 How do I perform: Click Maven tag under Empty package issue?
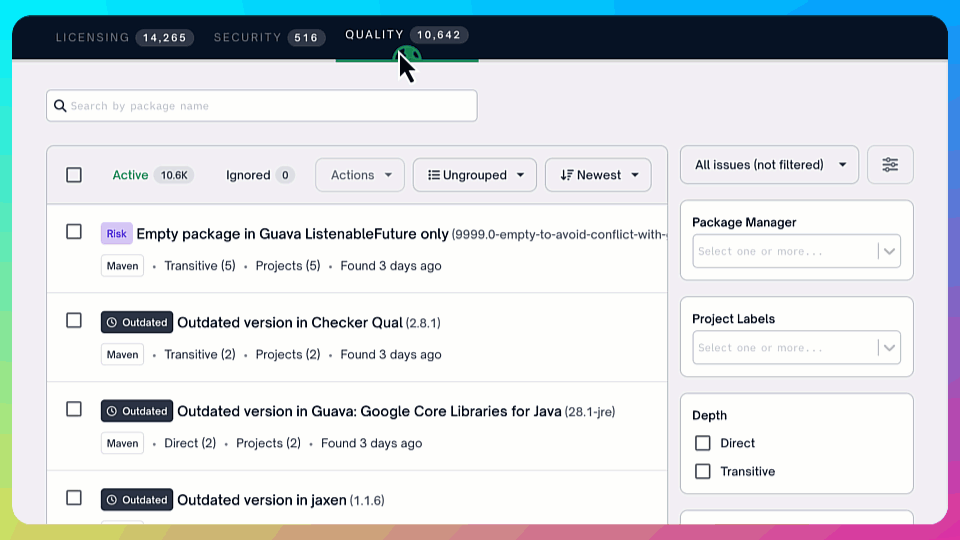pos(122,266)
